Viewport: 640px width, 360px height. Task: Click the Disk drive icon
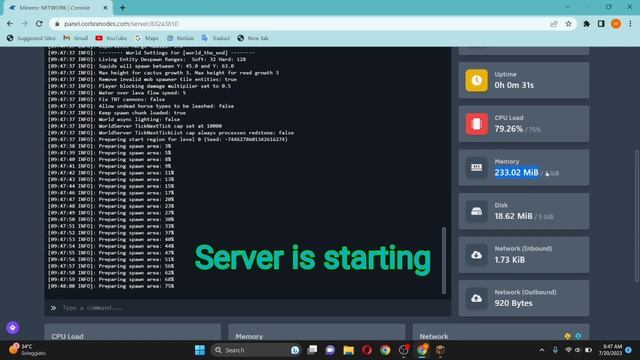coord(476,211)
